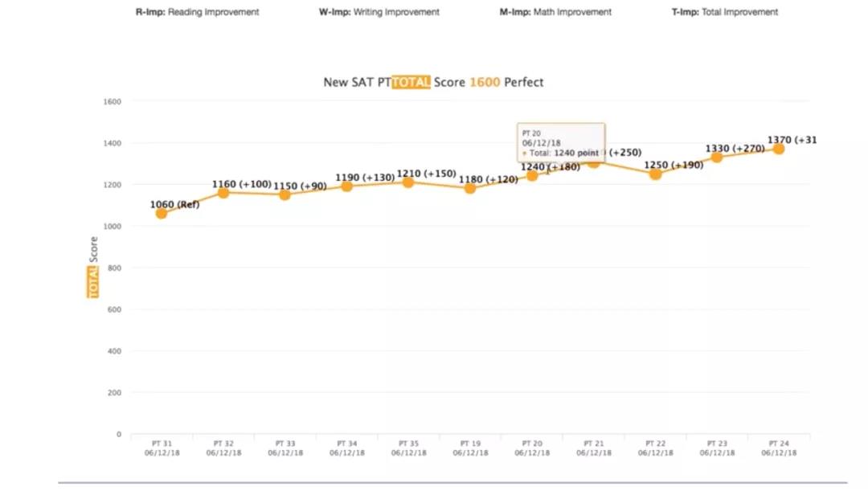Click the PT 20 data point at 1240
This screenshot has width=868, height=491.
coord(532,175)
